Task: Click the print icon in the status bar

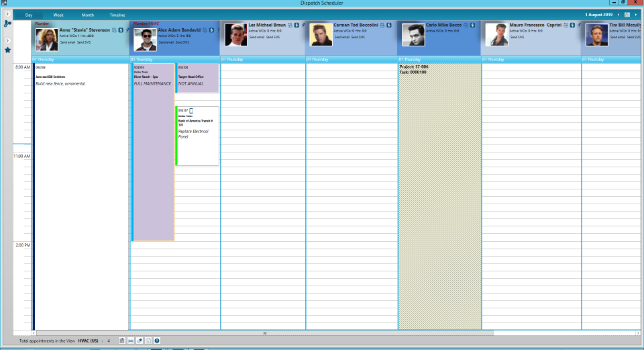Action: coord(131,341)
